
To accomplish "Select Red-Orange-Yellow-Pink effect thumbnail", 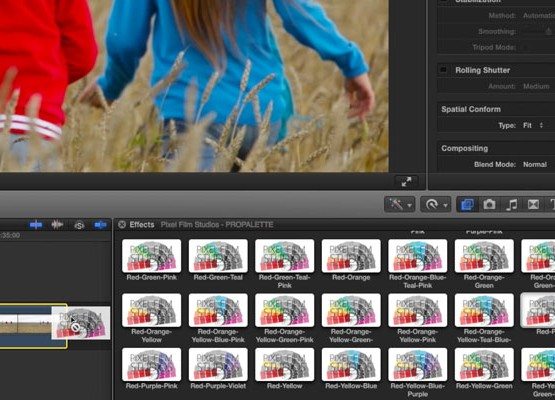I will click(418, 310).
